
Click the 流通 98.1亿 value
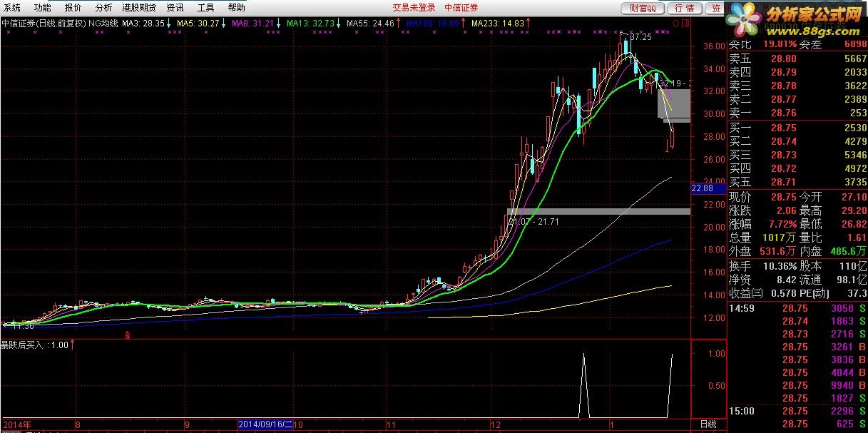click(x=851, y=279)
